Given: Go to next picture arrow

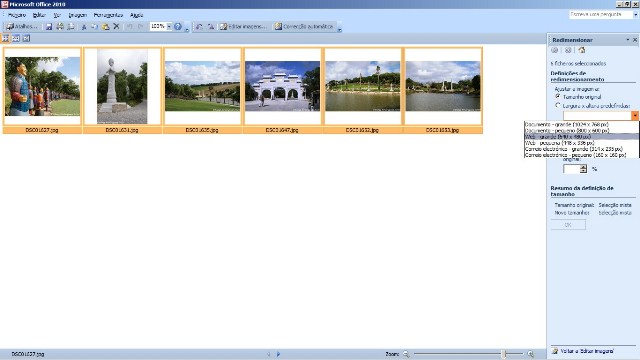Looking at the screenshot, I should [x=278, y=354].
